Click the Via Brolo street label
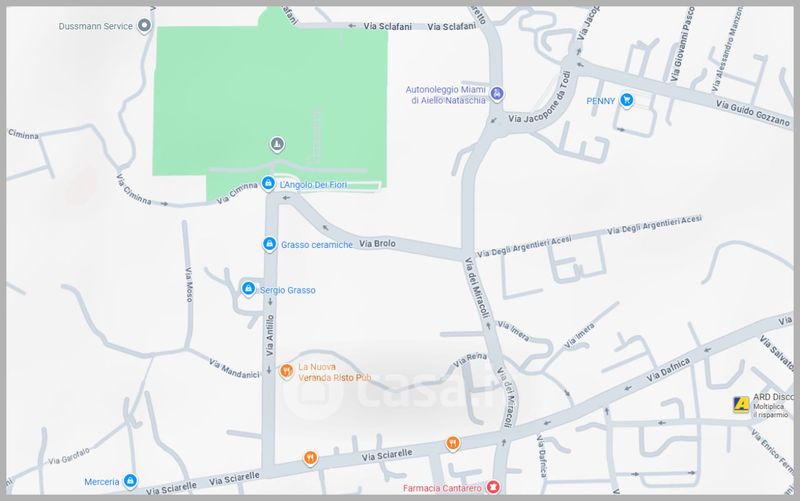 377,243
